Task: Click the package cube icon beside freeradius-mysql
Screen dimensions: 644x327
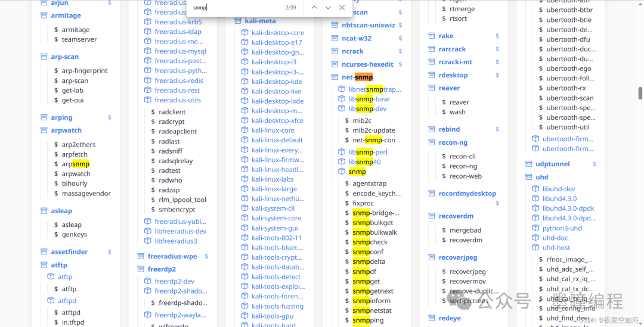Action: pos(148,51)
